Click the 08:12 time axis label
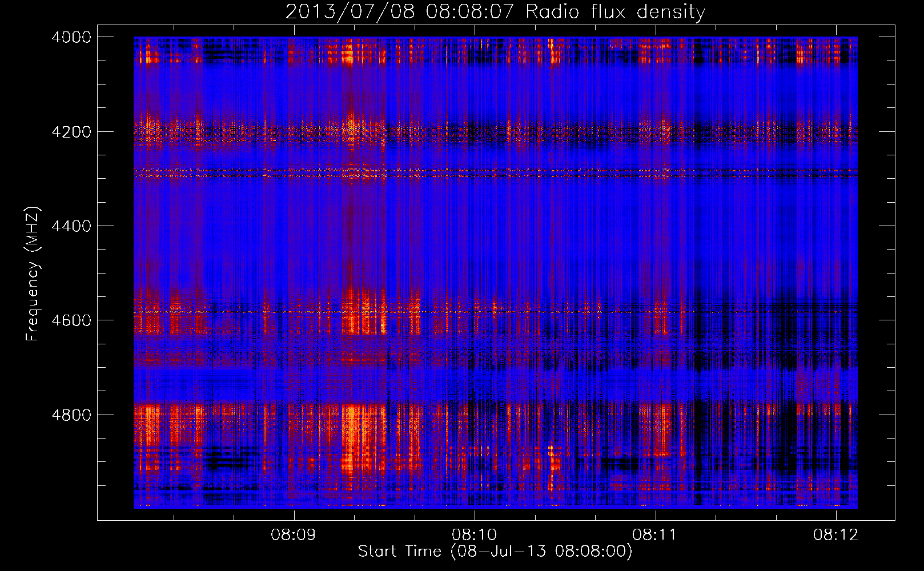Image resolution: width=924 pixels, height=571 pixels. point(836,535)
